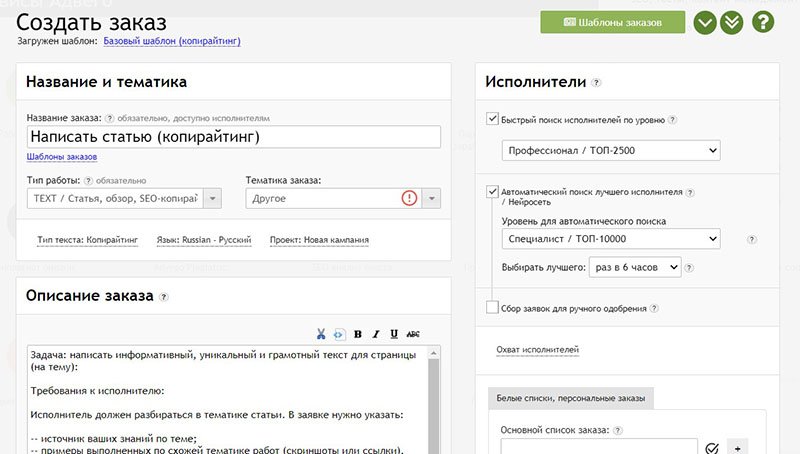Toggle bold formatting in editor
Viewport: 800px width, 454px height.
coord(358,334)
